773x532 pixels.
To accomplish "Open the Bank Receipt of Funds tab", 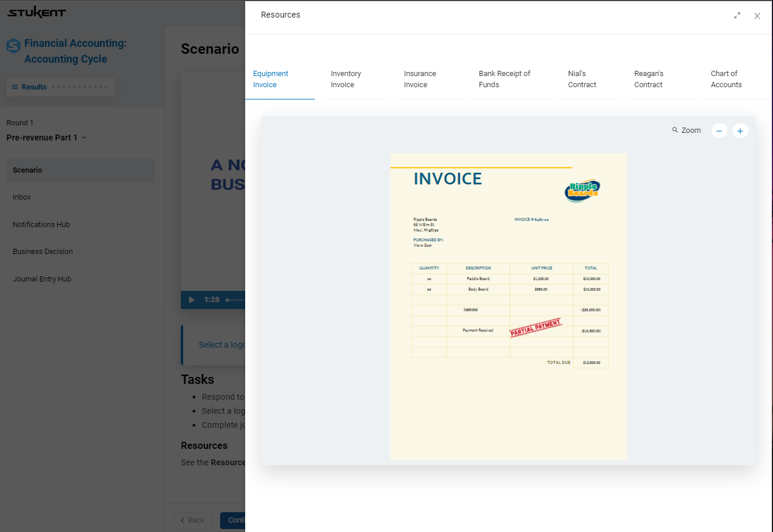I will (511, 79).
